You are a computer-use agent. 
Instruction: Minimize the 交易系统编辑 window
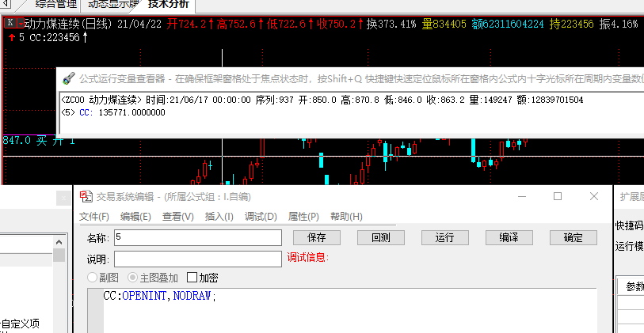point(522,196)
